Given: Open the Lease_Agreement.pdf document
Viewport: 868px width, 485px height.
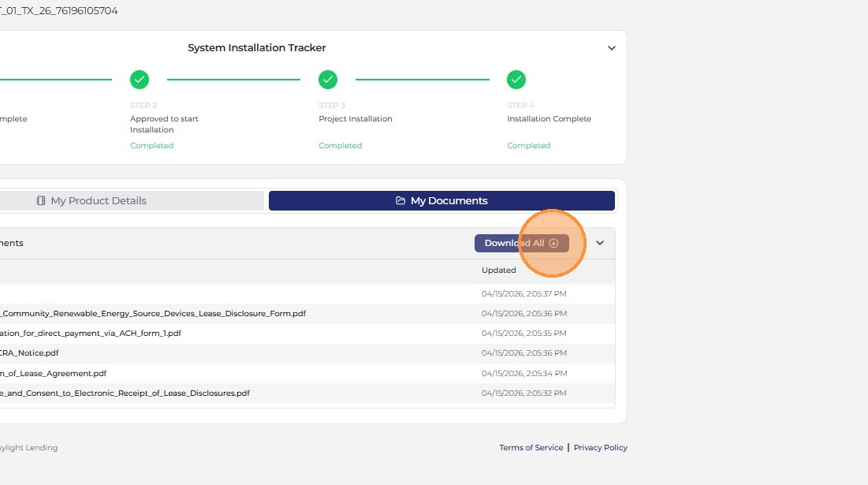Looking at the screenshot, I should click(x=53, y=373).
